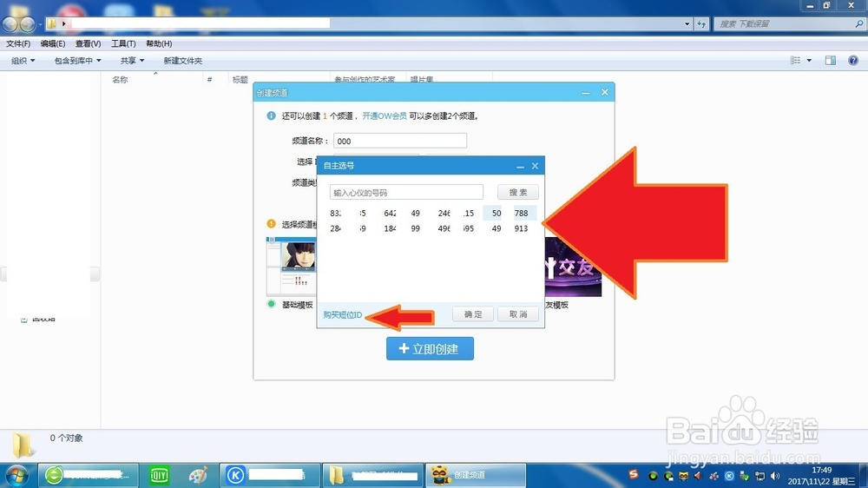The image size is (868, 488).
Task: Refresh the Explorer address bar
Action: coord(701,23)
